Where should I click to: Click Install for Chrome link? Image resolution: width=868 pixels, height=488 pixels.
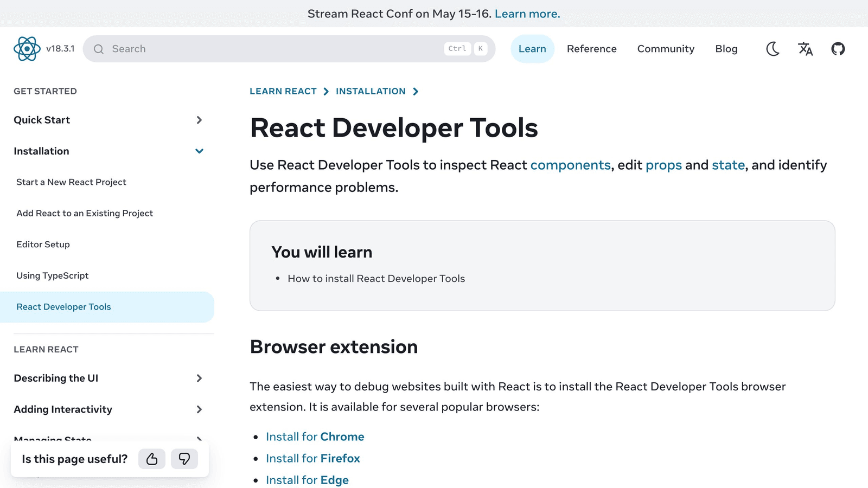click(x=315, y=436)
